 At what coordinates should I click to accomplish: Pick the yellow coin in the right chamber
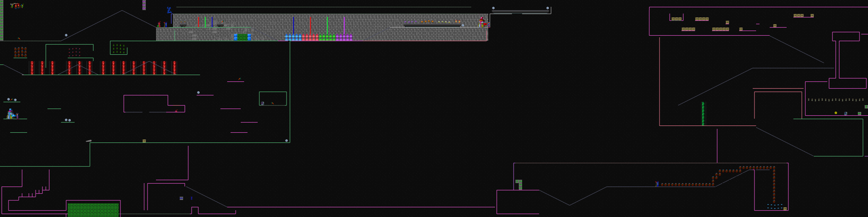click(836, 113)
